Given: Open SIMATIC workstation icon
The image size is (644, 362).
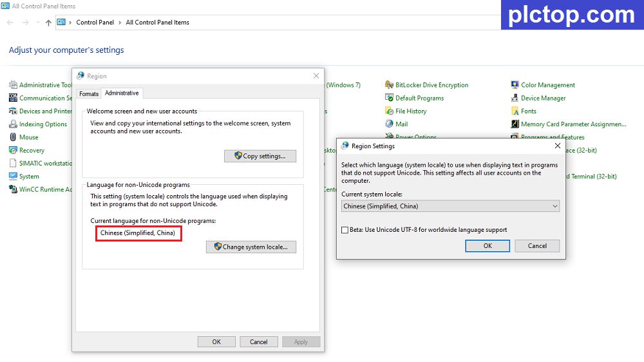Looking at the screenshot, I should (x=13, y=164).
